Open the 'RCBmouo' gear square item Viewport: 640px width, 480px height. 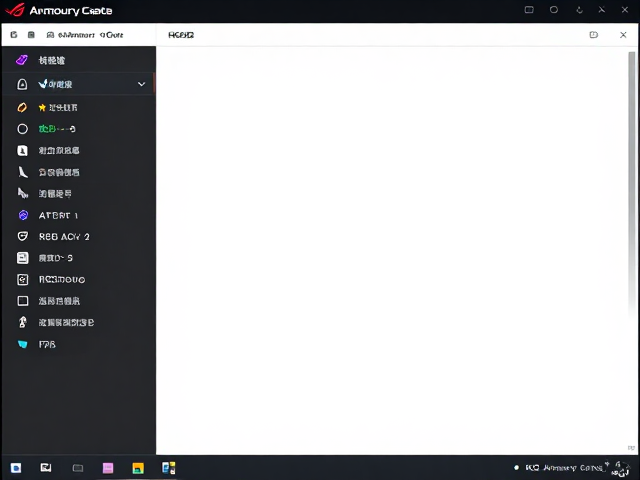(78, 280)
